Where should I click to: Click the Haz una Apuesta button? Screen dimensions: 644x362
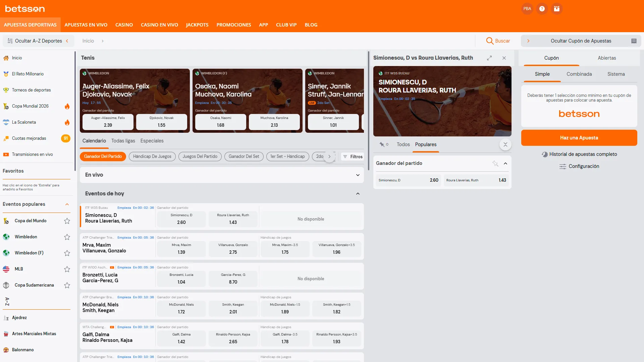click(x=579, y=138)
